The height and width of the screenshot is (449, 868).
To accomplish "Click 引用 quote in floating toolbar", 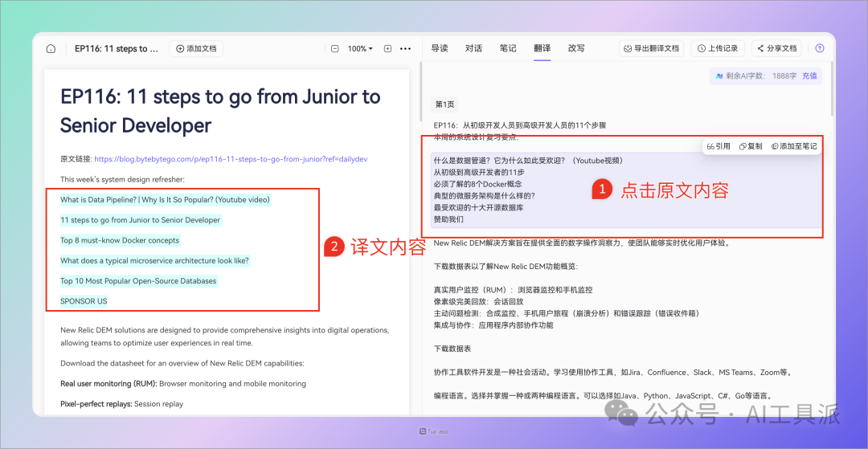I will point(719,146).
